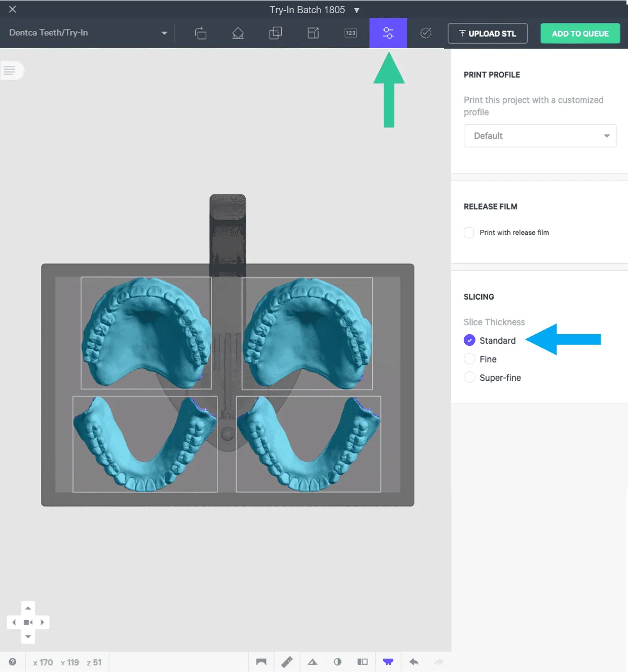Choose Fine slice thickness
This screenshot has width=628, height=672.
coord(469,359)
